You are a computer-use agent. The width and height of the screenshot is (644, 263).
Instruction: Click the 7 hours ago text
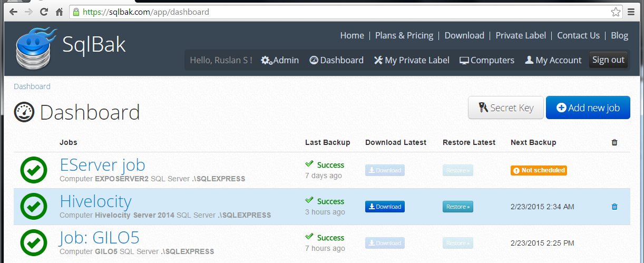(325, 248)
